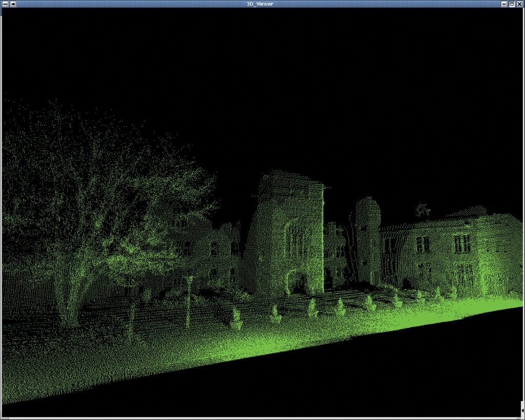Click the roof of the central tower
The height and width of the screenshot is (420, 525).
pos(290,181)
